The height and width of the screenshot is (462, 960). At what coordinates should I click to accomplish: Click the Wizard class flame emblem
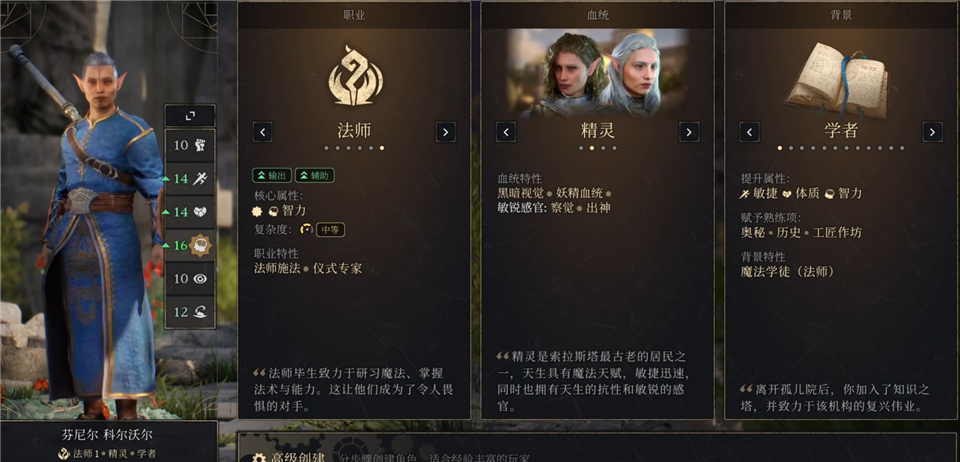coord(354,76)
